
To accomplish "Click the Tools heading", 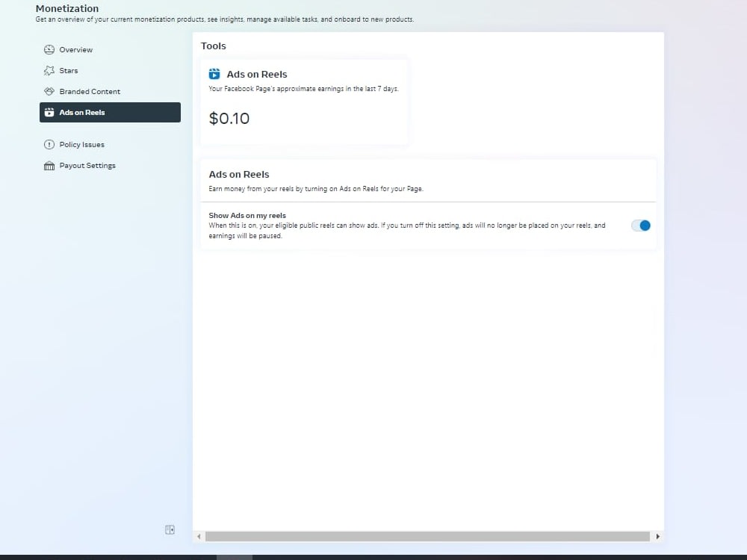I will pos(214,46).
